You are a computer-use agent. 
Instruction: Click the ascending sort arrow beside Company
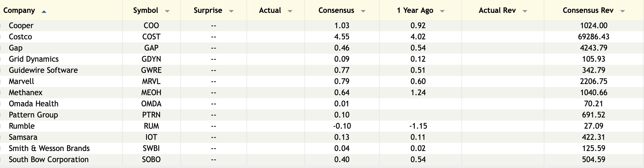[x=44, y=11]
